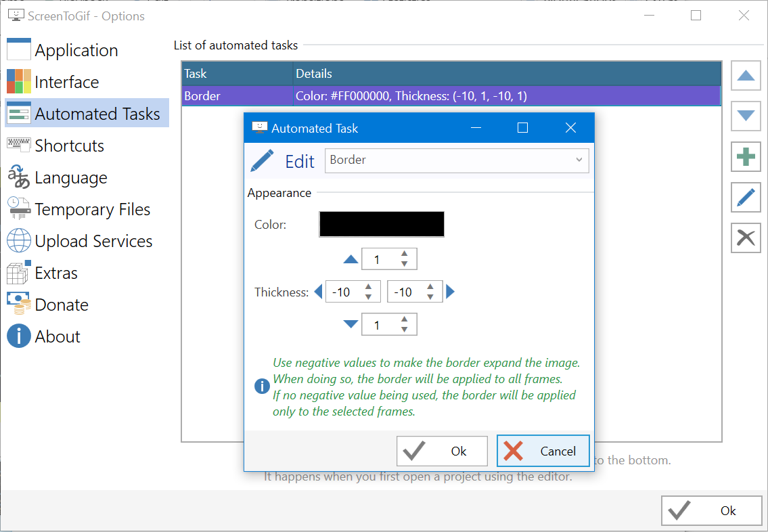Increase the left thickness value
768x532 pixels.
point(368,286)
